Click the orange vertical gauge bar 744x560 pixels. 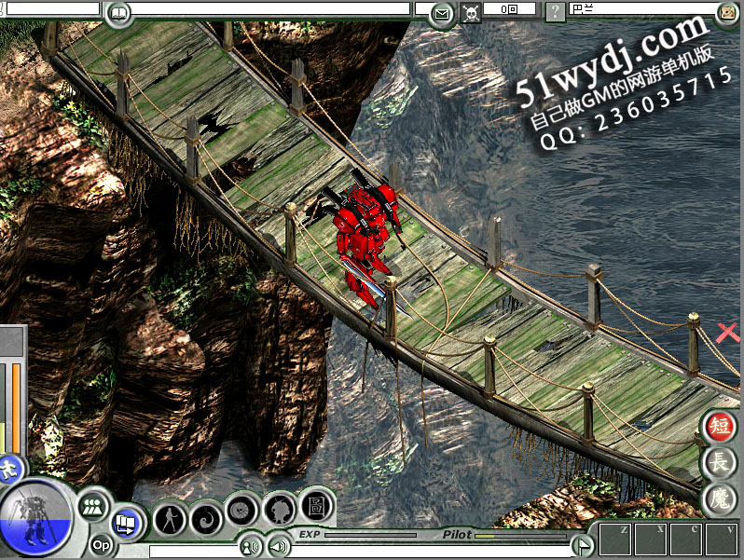16,408
